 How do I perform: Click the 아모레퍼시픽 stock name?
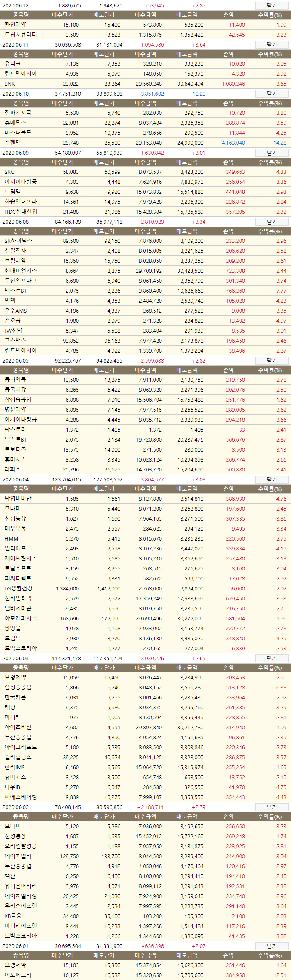pos(21,618)
